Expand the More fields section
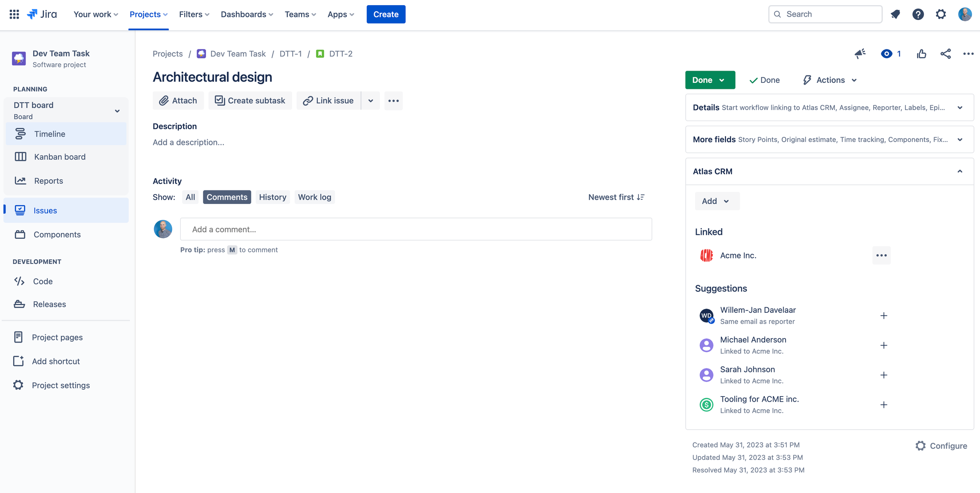The height and width of the screenshot is (493, 980). point(960,139)
